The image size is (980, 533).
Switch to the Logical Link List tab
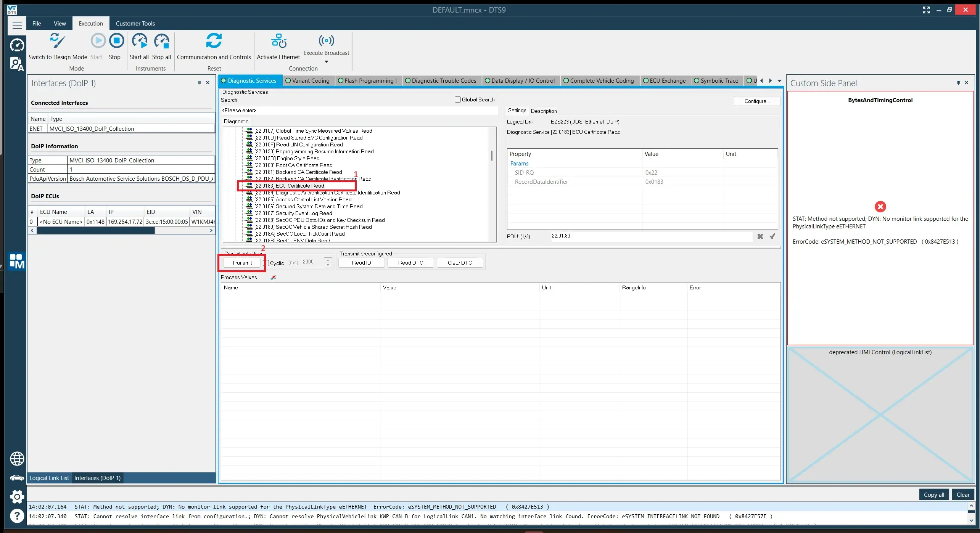pos(49,478)
